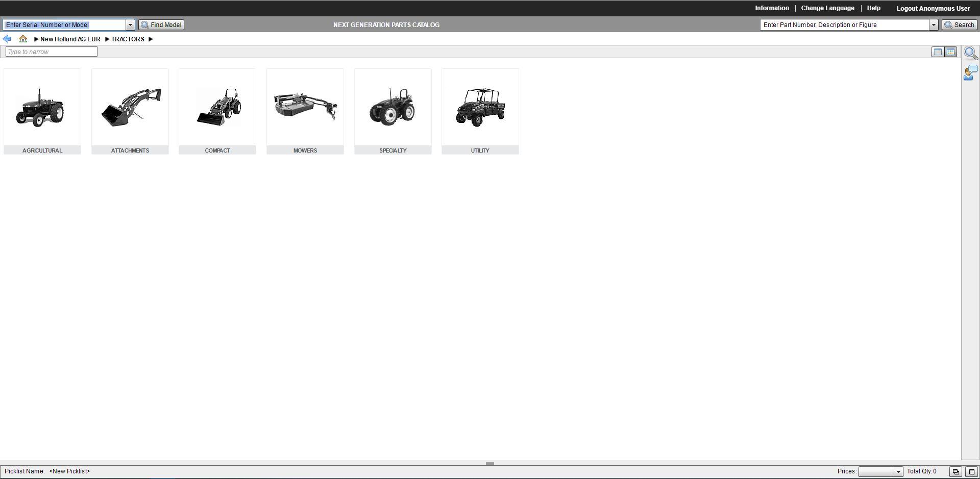
Task: Click the picklist panel splitter handle
Action: [x=490, y=464]
